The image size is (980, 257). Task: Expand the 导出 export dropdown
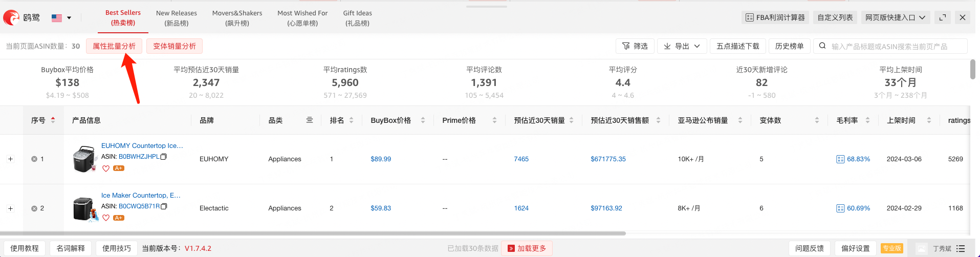pyautogui.click(x=682, y=46)
